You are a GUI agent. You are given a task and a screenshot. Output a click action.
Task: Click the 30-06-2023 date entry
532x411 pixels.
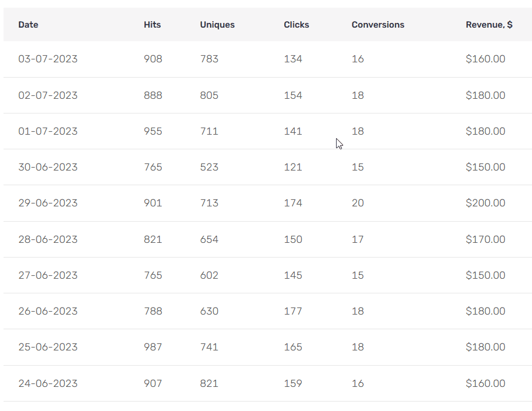pyautogui.click(x=48, y=167)
